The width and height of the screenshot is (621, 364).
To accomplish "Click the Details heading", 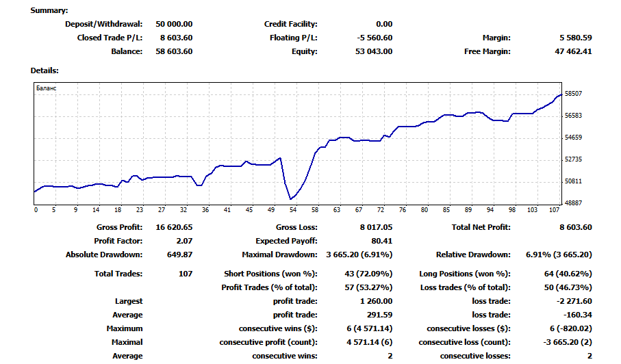I will [45, 71].
